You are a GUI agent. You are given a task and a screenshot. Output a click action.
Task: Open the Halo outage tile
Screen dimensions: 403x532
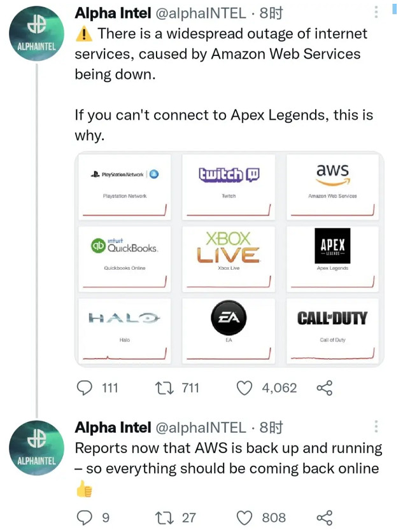click(124, 331)
